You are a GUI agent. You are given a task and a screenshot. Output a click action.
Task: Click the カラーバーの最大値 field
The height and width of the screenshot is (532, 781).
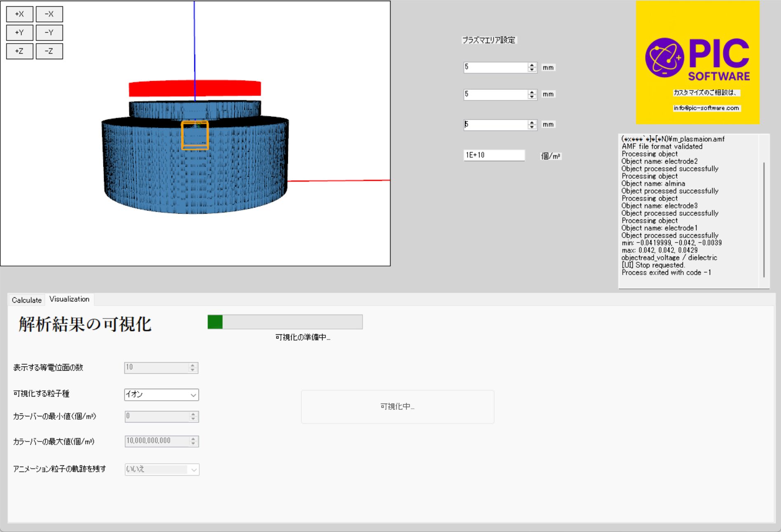pos(157,441)
